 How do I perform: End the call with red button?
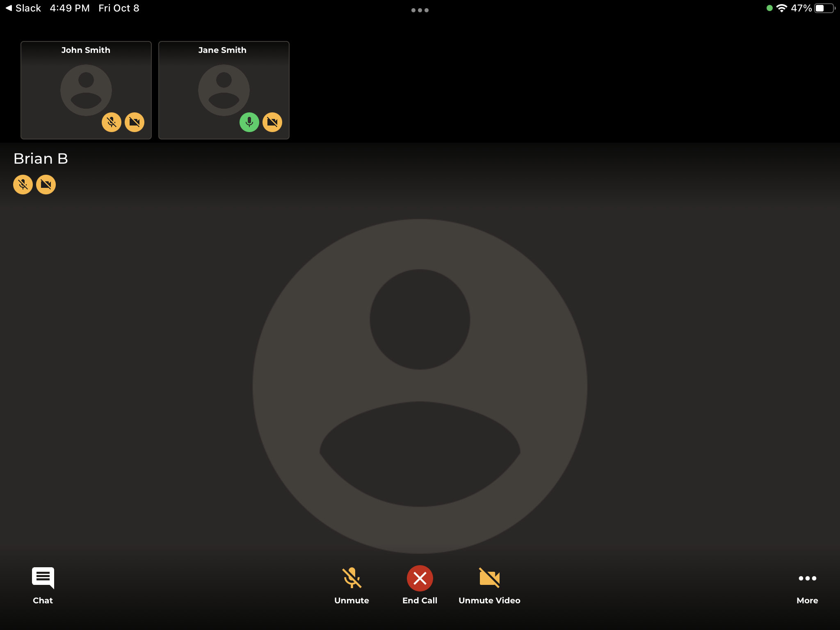420,578
